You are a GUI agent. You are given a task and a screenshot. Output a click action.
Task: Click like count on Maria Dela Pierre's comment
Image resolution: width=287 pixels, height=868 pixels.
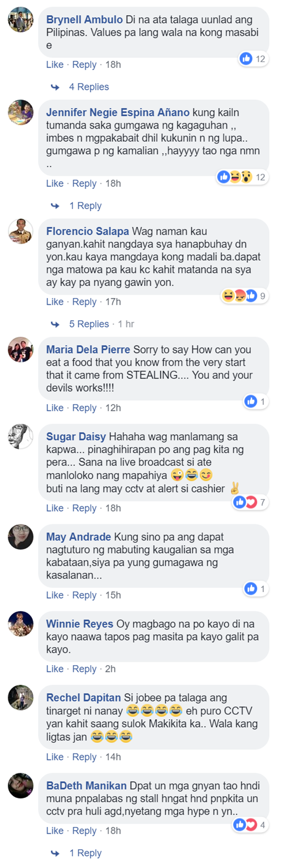263,402
